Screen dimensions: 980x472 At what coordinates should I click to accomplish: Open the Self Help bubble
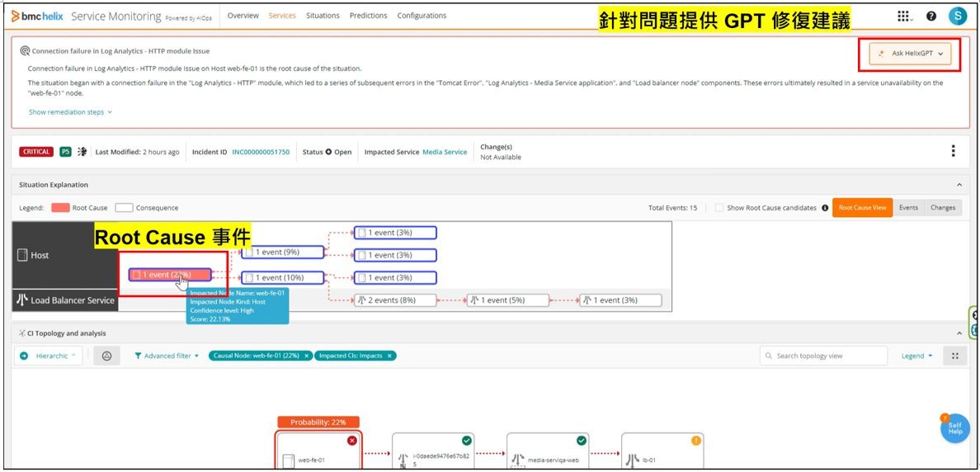tap(954, 428)
